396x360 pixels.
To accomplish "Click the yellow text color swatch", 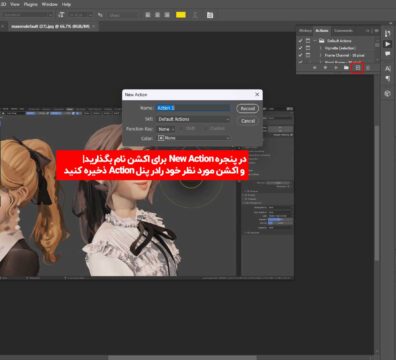I will coord(181,15).
